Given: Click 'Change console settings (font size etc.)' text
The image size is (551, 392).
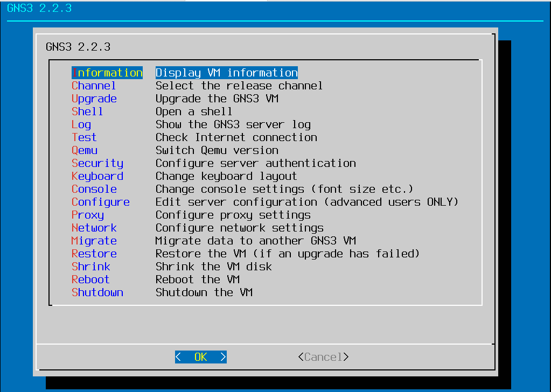Looking at the screenshot, I should click(x=284, y=190).
